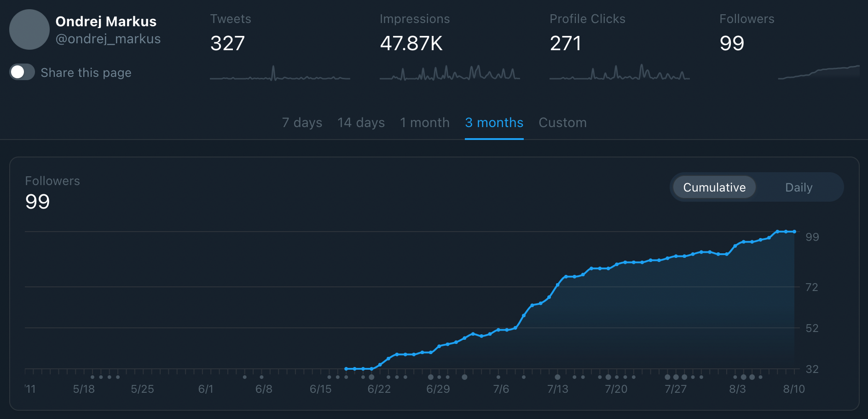
Task: Switch chart to Daily view
Action: (799, 187)
